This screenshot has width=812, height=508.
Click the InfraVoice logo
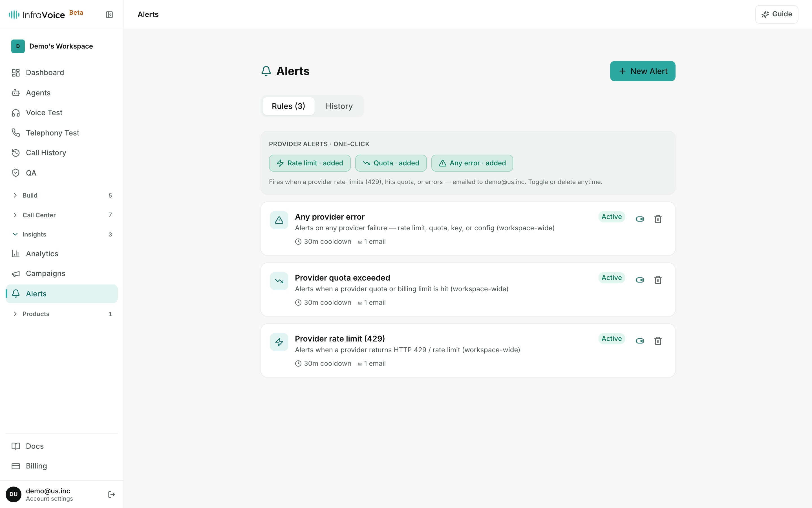[x=37, y=14]
